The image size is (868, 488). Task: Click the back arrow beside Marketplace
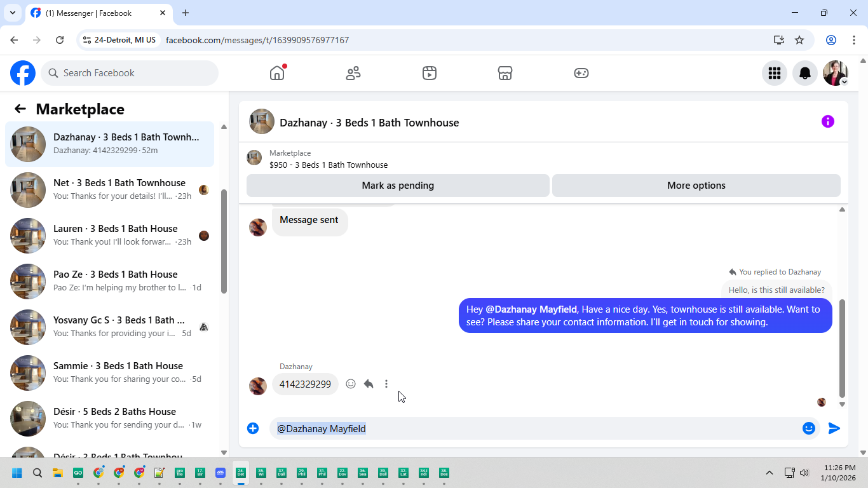(x=20, y=109)
